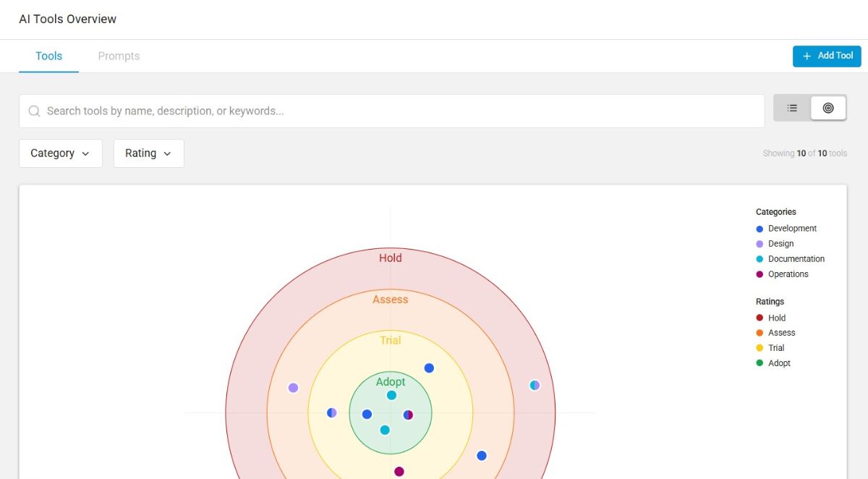Click the Add Tool button
The width and height of the screenshot is (868, 479).
pos(827,56)
